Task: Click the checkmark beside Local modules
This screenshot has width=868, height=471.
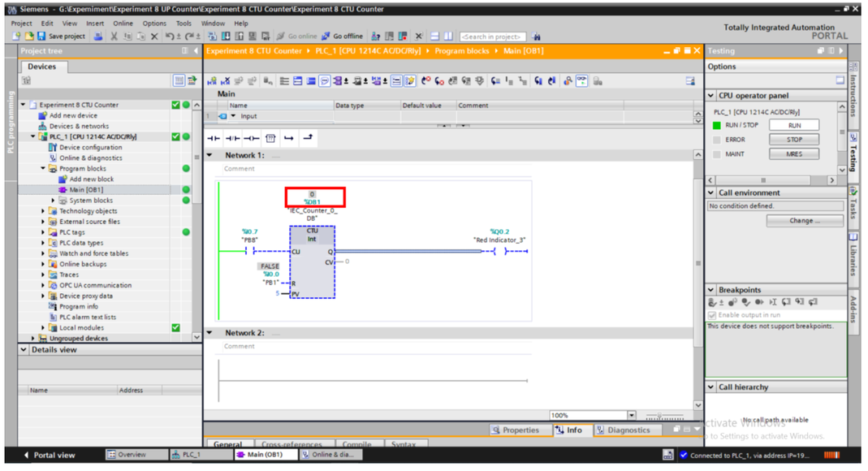Action: click(x=175, y=327)
